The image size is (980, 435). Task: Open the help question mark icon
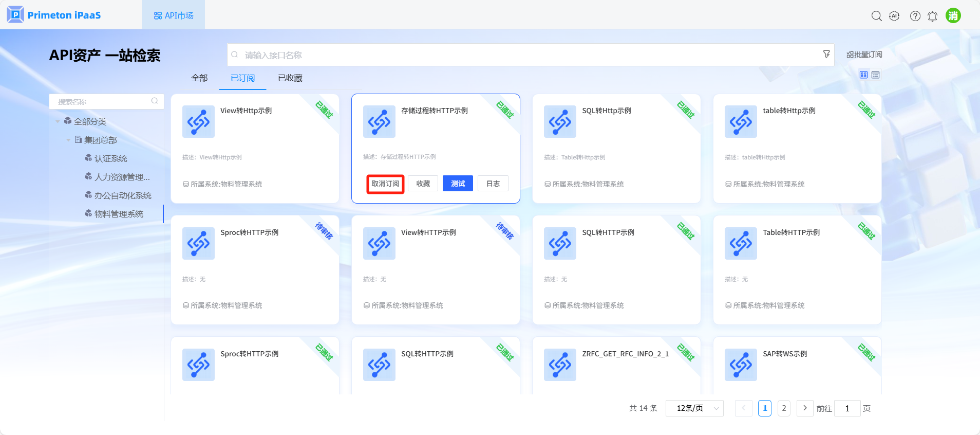[x=915, y=16]
